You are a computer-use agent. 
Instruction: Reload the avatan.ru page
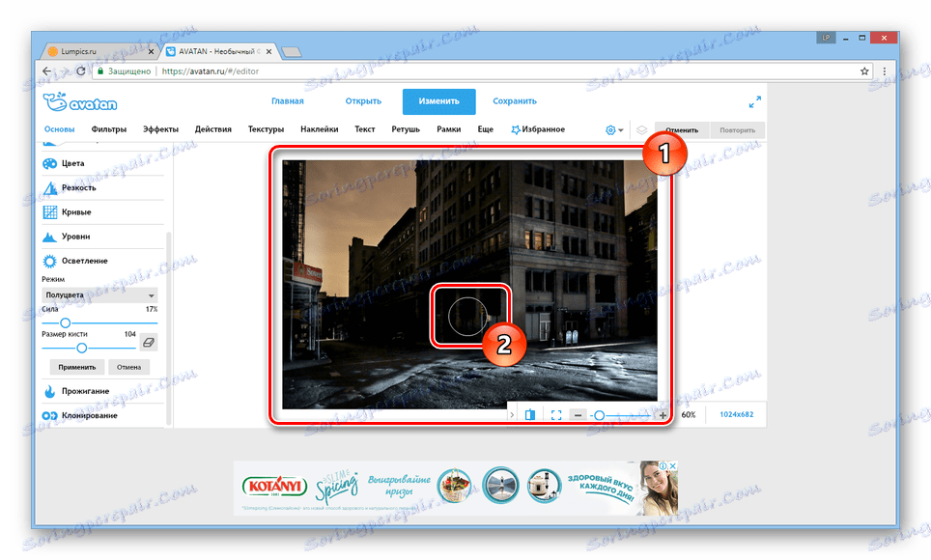81,71
